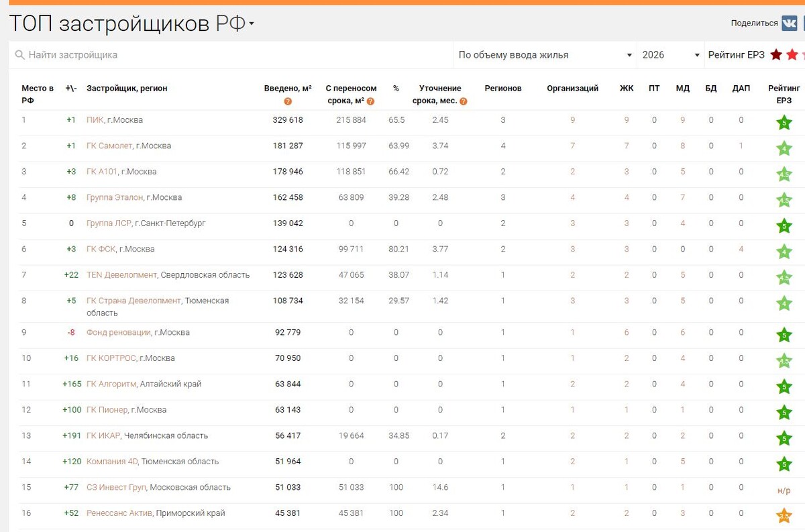
Task: Click the bright red rating star filter
Action: coord(792,55)
